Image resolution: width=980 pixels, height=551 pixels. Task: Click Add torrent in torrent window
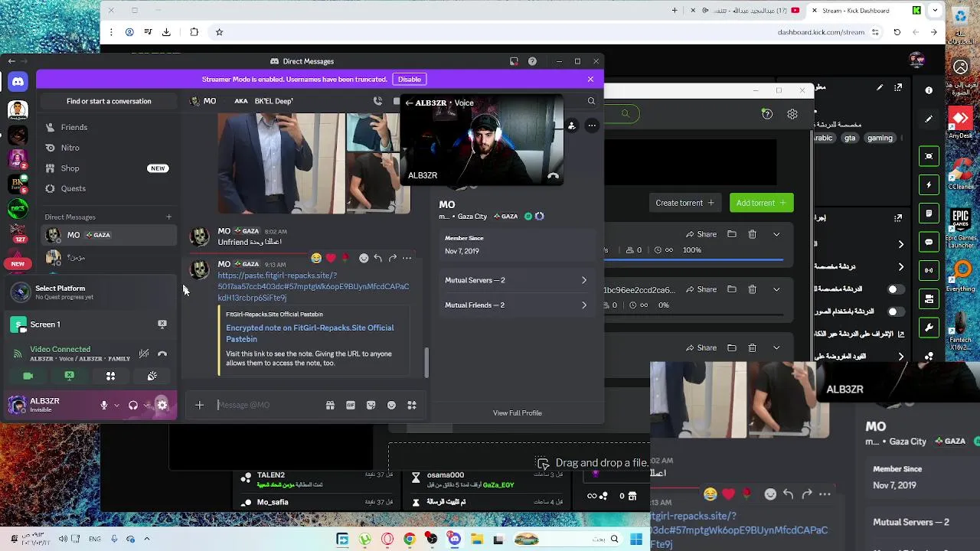(761, 203)
